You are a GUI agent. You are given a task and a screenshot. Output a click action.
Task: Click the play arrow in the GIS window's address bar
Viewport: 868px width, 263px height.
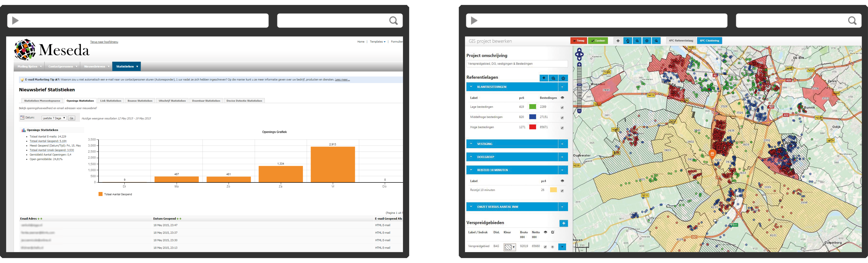pyautogui.click(x=474, y=21)
